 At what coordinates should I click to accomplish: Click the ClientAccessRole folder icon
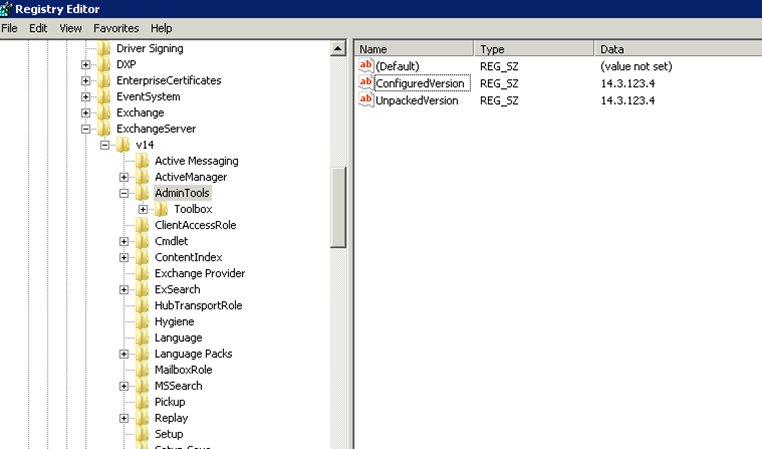tap(142, 225)
